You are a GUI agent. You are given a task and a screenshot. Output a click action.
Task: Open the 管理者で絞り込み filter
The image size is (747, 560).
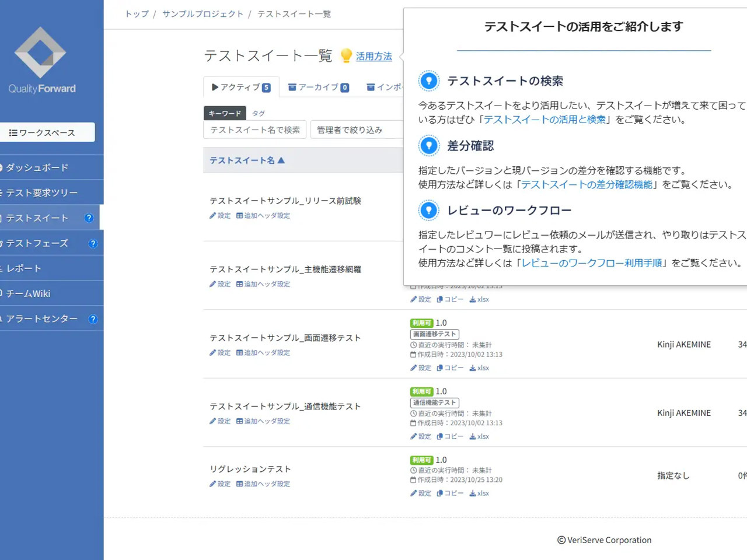point(356,130)
